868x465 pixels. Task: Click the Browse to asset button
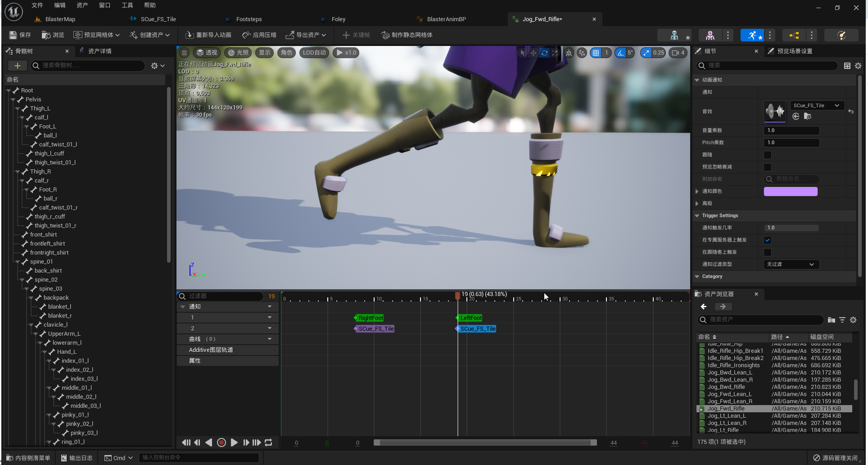[x=53, y=35]
